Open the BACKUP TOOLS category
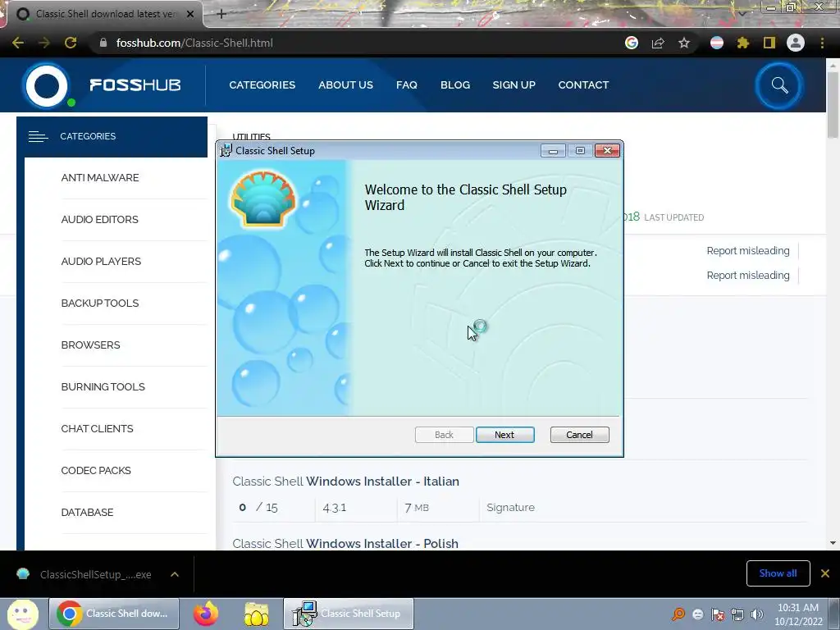 click(x=99, y=304)
